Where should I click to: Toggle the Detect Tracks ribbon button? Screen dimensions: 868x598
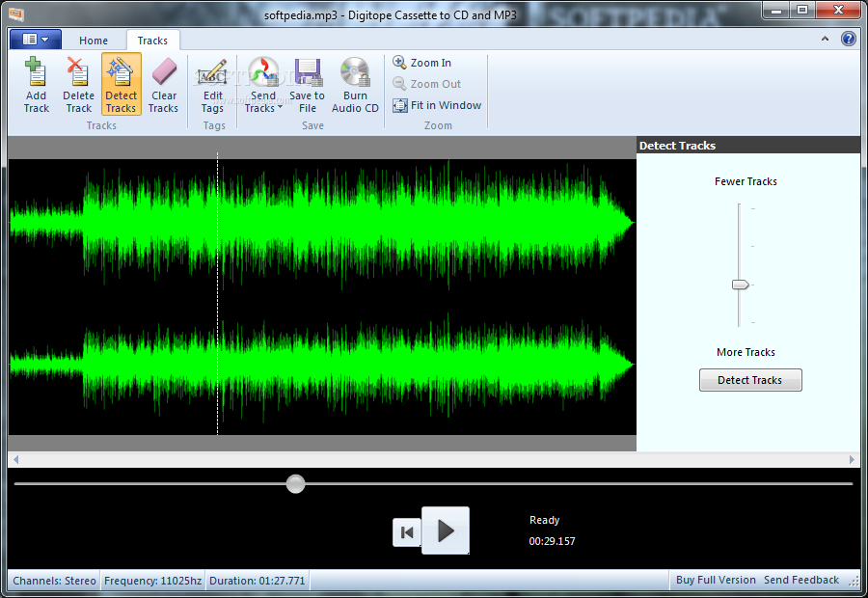[122, 84]
